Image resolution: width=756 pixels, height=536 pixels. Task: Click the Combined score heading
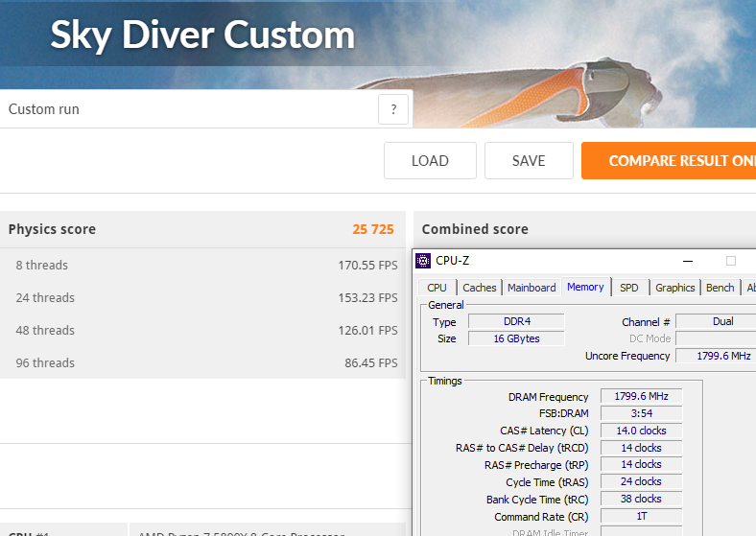(475, 229)
